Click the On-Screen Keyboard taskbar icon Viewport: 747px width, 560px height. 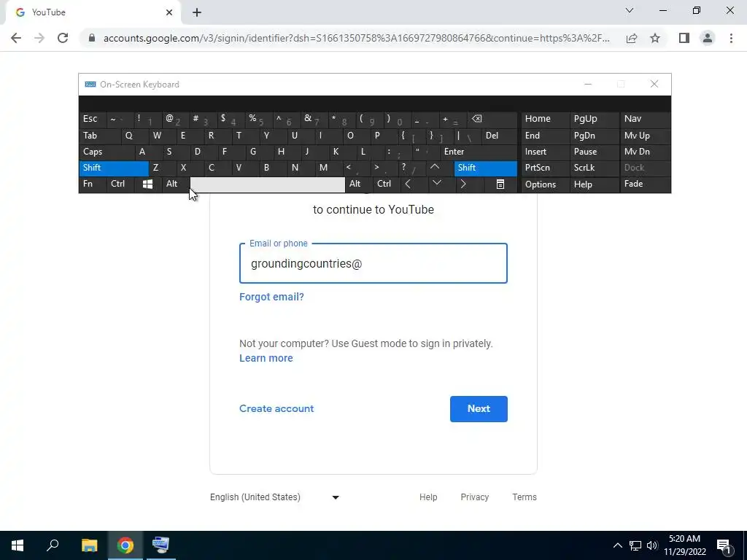(x=160, y=545)
